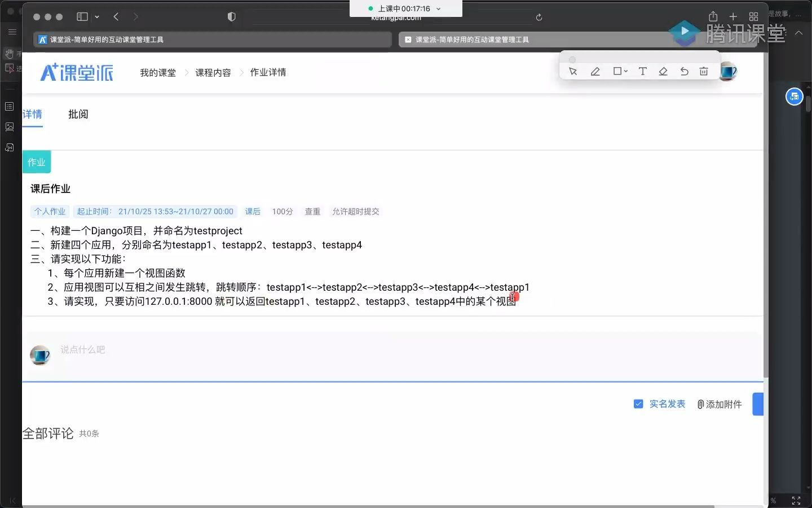Reload the current webpage
Screen dimensions: 812x508
pos(539,17)
